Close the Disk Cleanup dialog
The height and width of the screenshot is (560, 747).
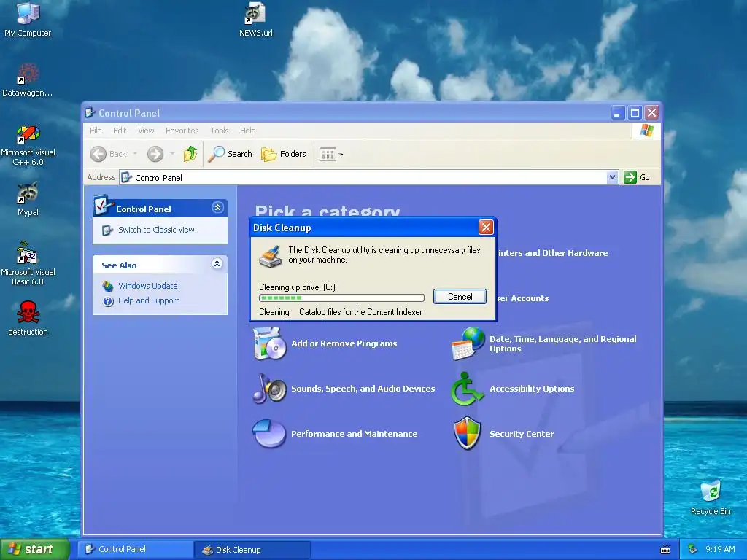tap(486, 227)
